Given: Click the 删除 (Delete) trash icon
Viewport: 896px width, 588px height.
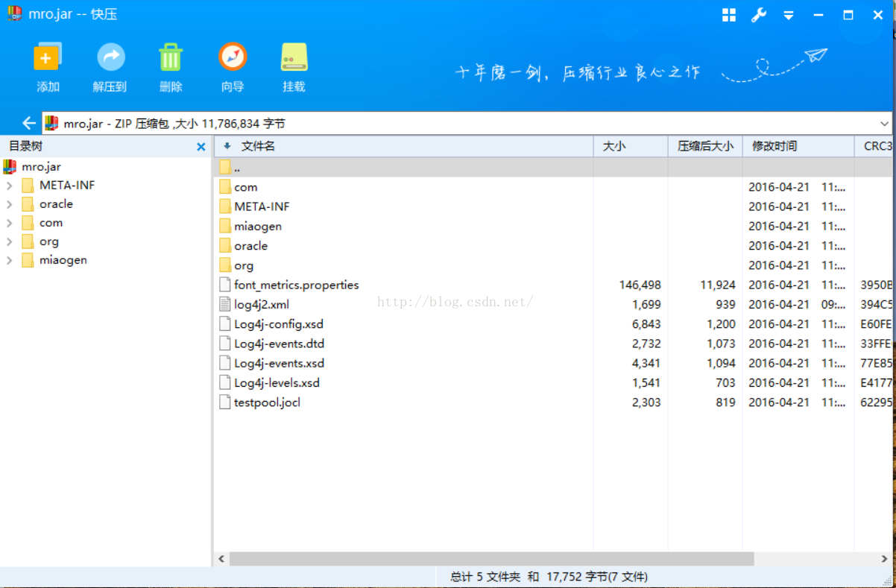Looking at the screenshot, I should [171, 57].
